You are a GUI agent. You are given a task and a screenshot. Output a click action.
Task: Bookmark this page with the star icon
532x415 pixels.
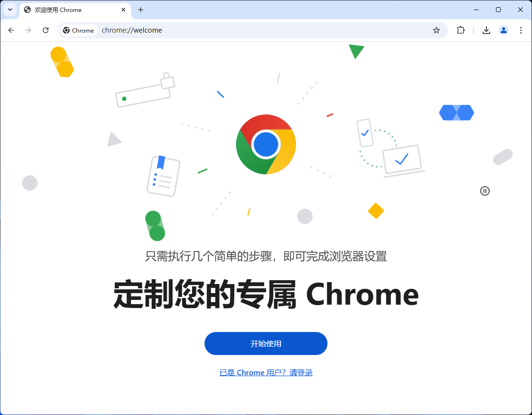436,30
